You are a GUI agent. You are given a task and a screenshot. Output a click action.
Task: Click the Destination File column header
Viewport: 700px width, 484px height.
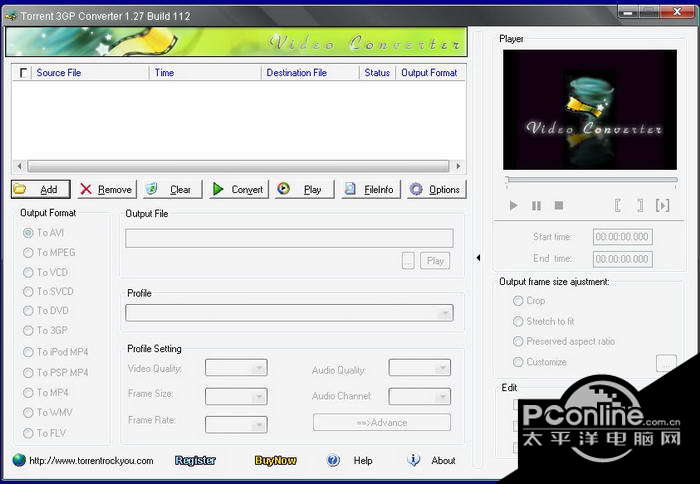point(310,73)
